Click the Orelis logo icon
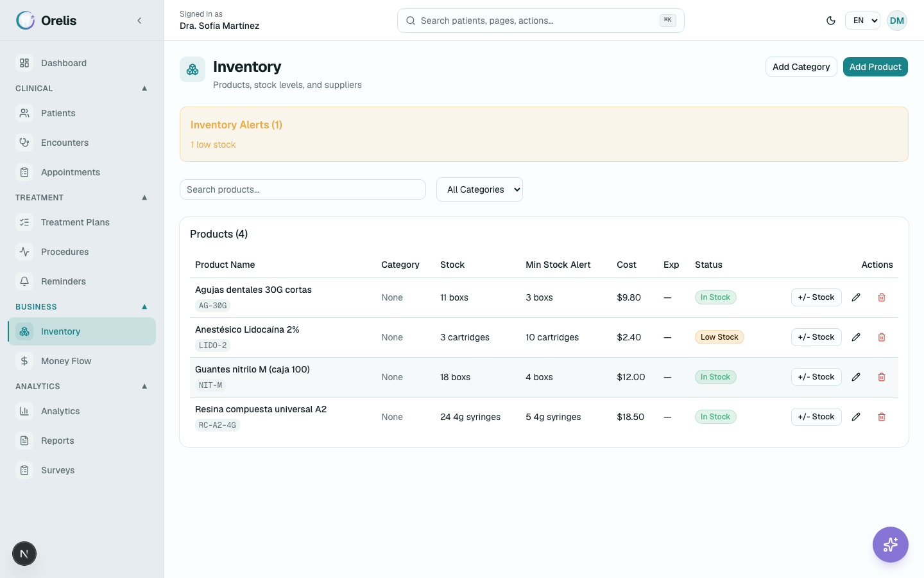 (x=26, y=21)
